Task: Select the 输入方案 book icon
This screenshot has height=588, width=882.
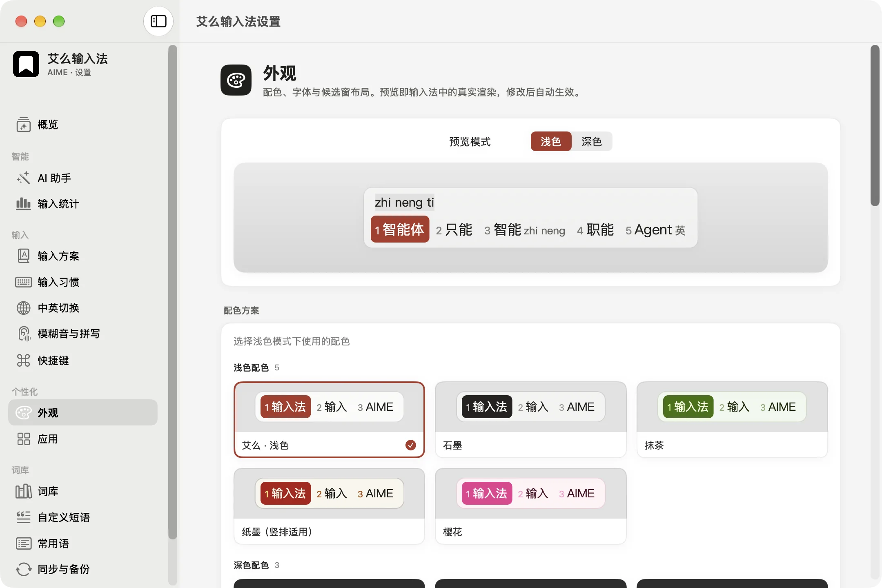Action: point(24,256)
